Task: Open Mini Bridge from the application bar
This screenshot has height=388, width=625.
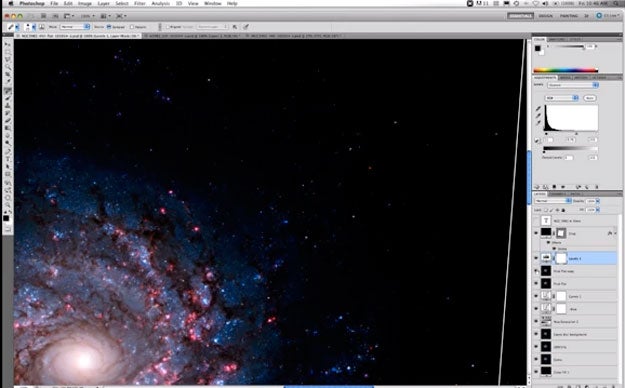Action: pyautogui.click(x=55, y=16)
